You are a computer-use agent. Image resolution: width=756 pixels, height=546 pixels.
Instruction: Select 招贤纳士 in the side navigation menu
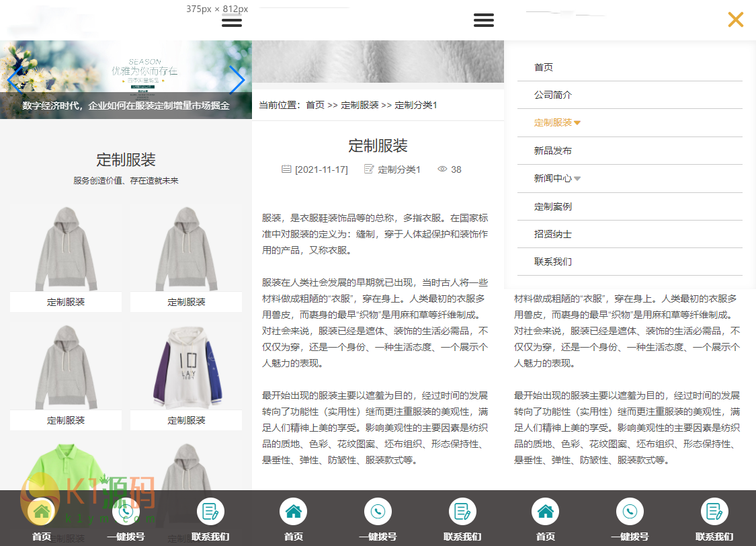[x=552, y=234]
